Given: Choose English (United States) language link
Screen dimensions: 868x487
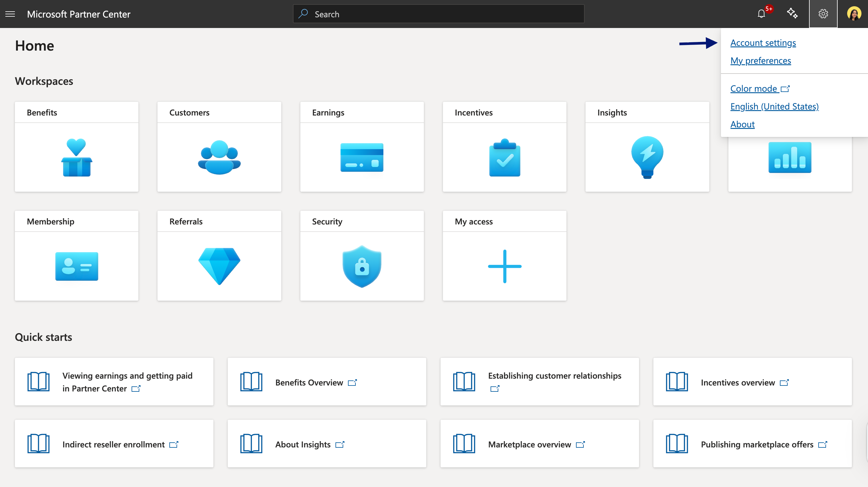Looking at the screenshot, I should click(774, 107).
